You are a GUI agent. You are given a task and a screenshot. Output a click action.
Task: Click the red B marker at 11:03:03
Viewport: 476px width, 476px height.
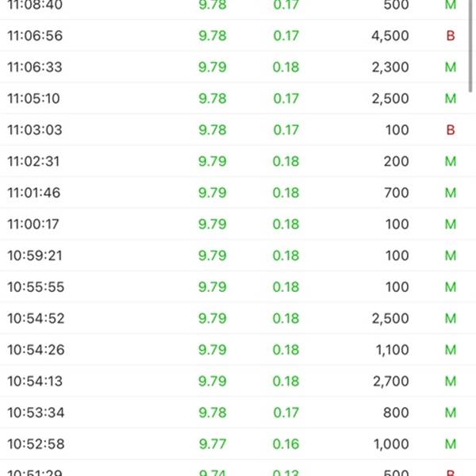coord(451,130)
